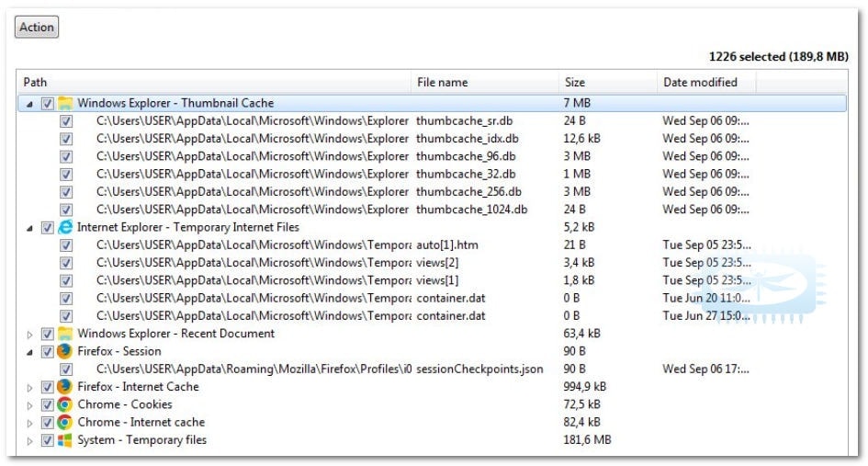Uncheck Internet Explorer Temporary Internet Files group

click(48, 227)
